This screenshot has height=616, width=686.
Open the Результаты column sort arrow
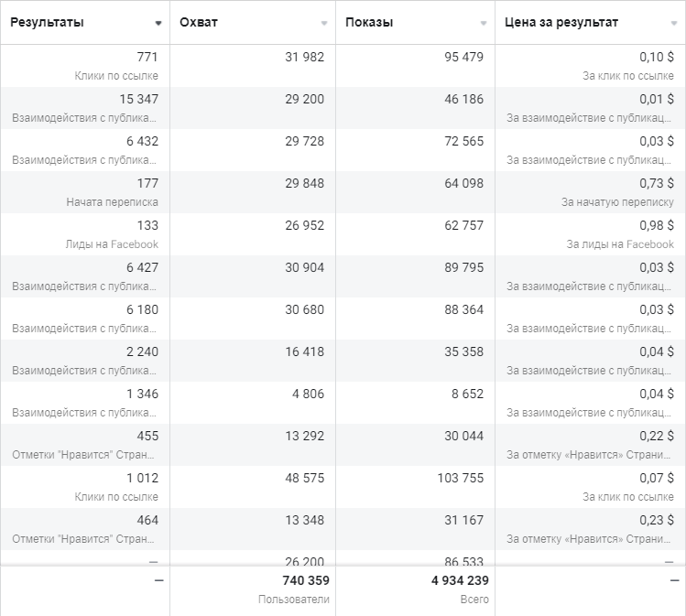coord(158,23)
